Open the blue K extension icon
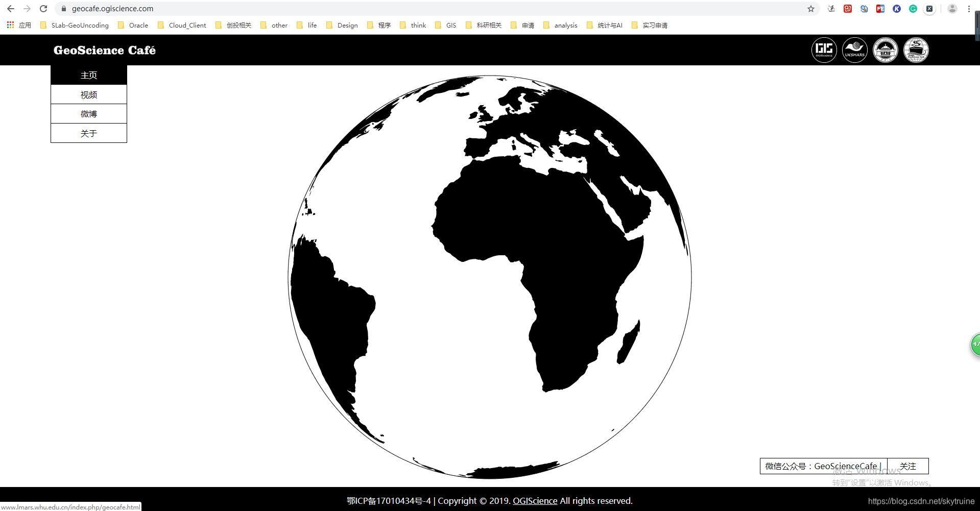Viewport: 980px width, 511px height. [x=897, y=9]
